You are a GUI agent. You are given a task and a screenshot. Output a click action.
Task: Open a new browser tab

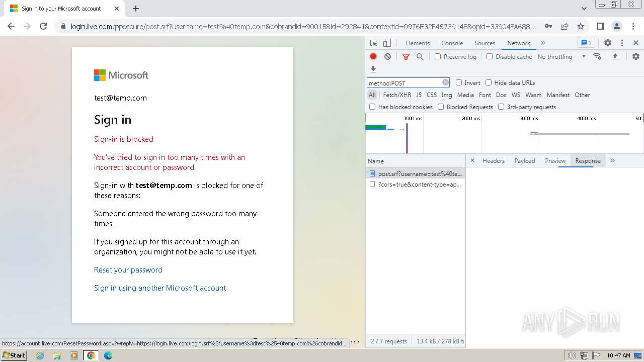pos(136,9)
